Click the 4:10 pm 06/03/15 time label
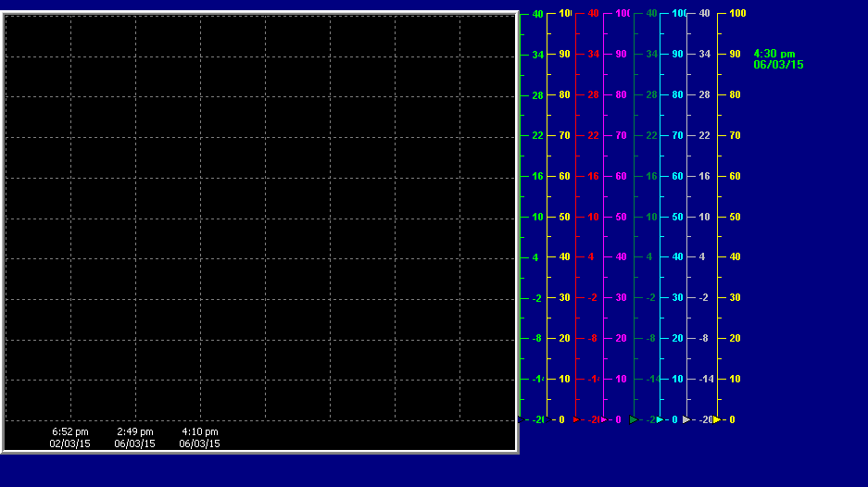Screen dimensions: 868x487 click(199, 437)
